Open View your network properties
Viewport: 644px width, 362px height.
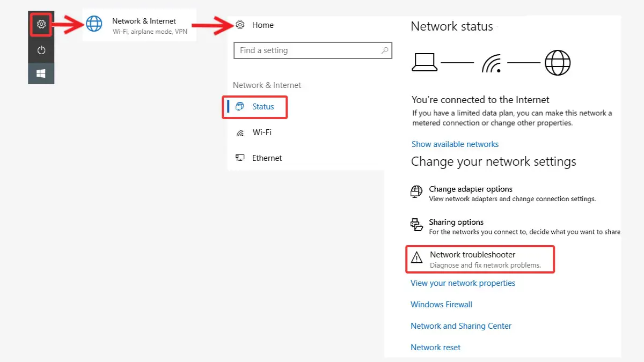pos(463,283)
